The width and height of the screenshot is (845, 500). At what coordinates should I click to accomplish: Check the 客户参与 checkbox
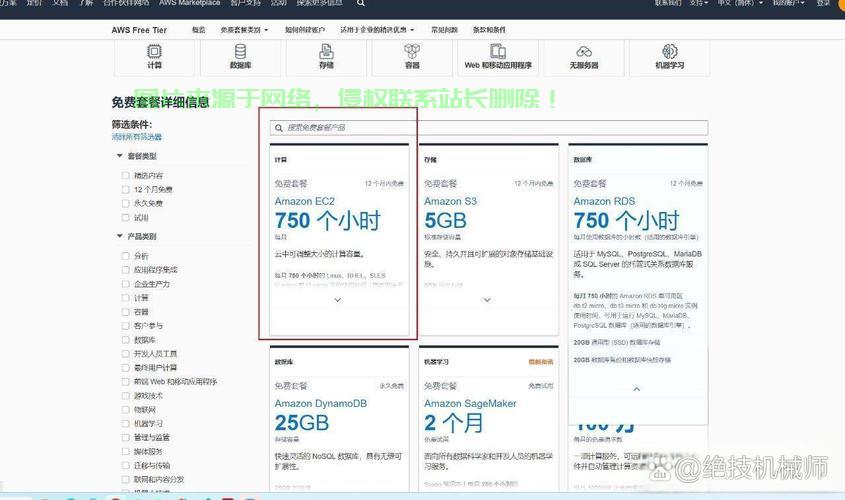point(126,325)
